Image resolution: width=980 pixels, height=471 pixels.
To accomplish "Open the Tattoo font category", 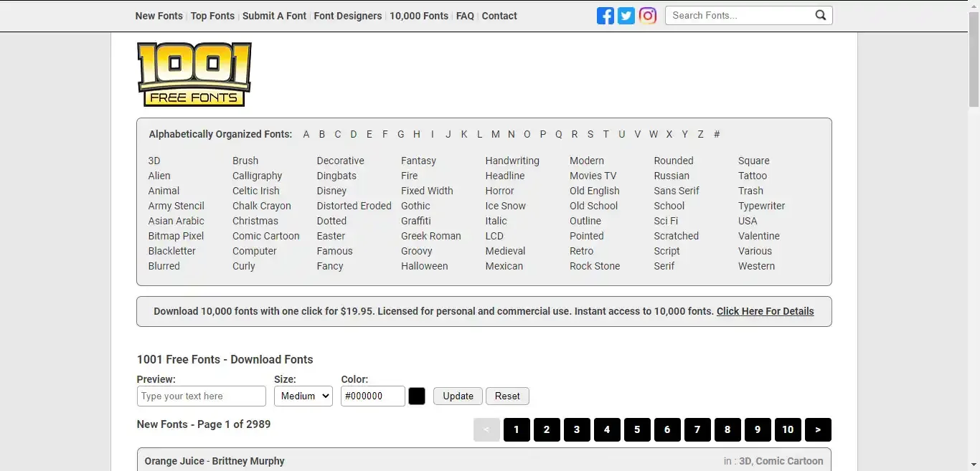I will click(x=753, y=176).
